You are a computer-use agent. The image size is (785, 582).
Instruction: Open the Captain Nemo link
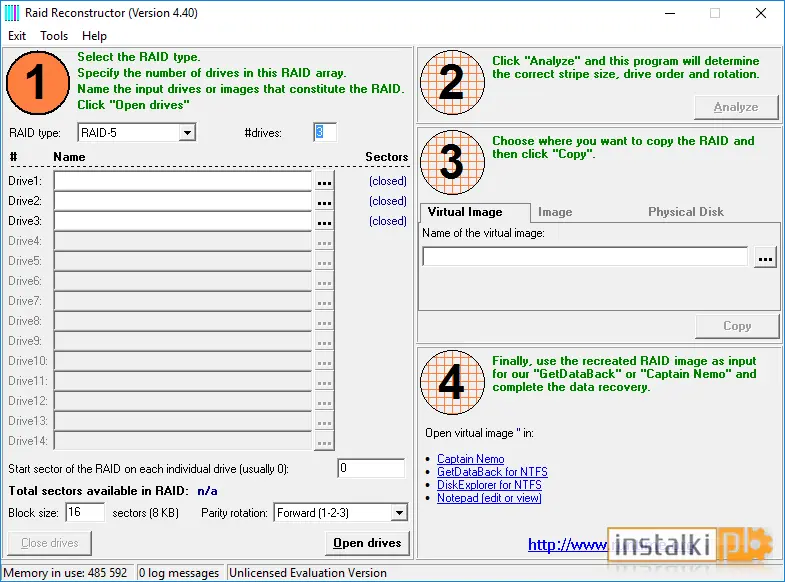(x=471, y=459)
